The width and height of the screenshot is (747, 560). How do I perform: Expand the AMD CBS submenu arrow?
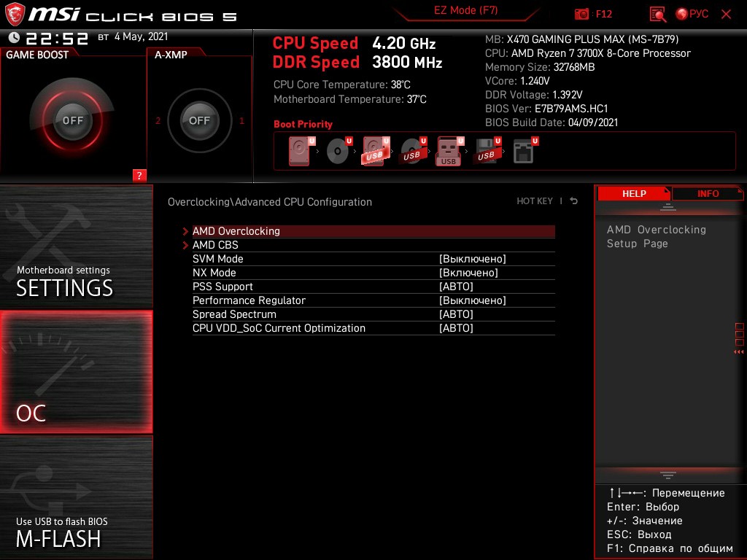tap(185, 245)
